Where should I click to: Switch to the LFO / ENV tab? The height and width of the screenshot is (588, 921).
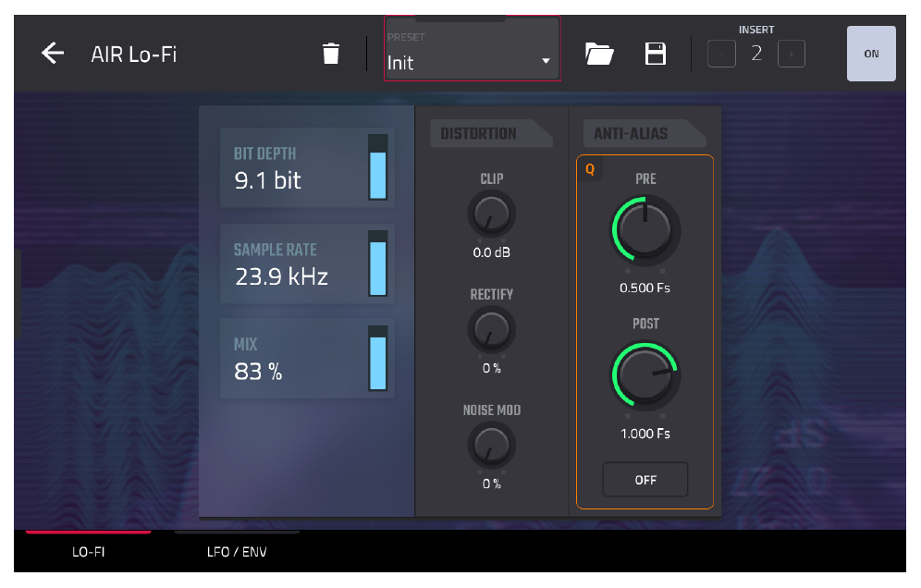tap(237, 552)
